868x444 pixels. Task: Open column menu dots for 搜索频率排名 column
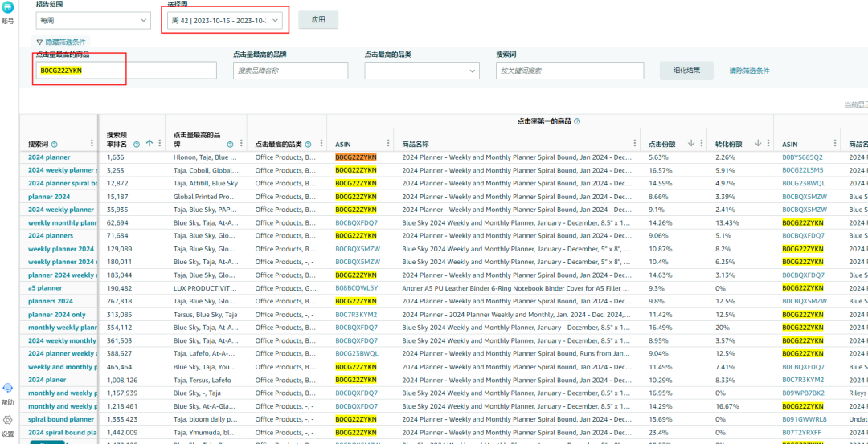tap(159, 143)
